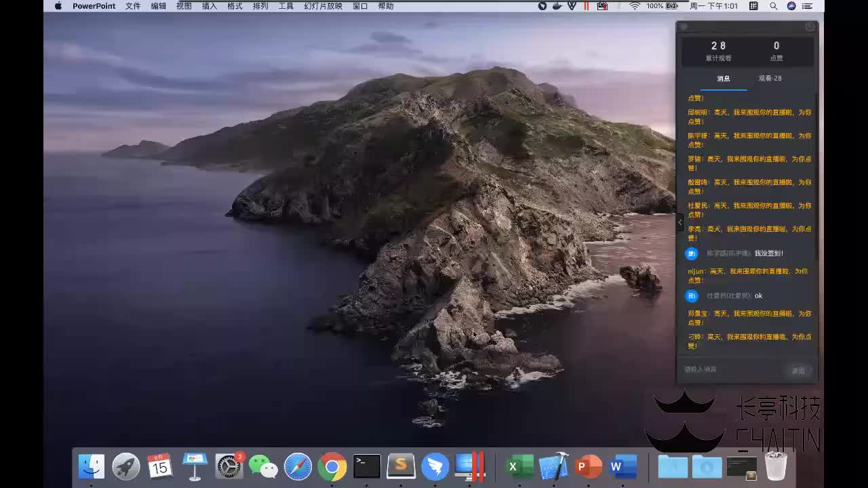
Task: Open the Wi-Fi status menu
Action: 635,6
